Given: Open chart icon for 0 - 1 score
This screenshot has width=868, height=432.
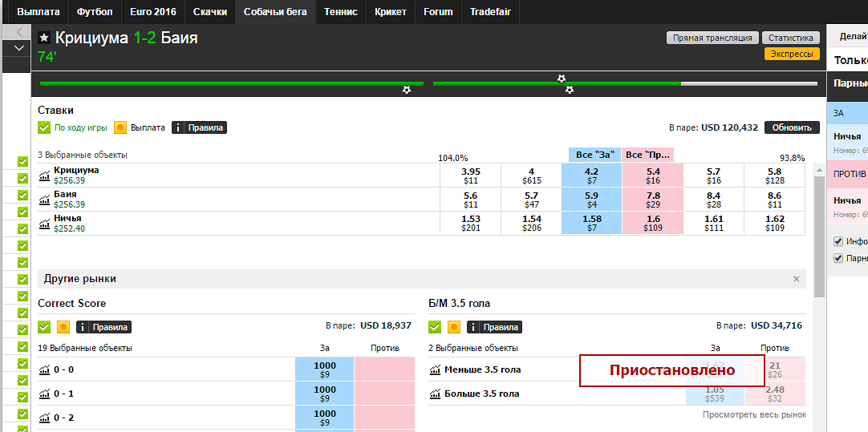Looking at the screenshot, I should pyautogui.click(x=44, y=394).
